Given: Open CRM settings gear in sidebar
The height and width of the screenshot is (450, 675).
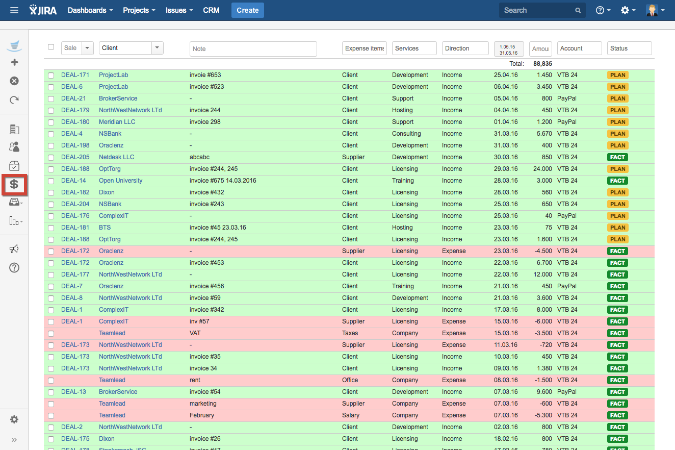Looking at the screenshot, I should [14, 419].
